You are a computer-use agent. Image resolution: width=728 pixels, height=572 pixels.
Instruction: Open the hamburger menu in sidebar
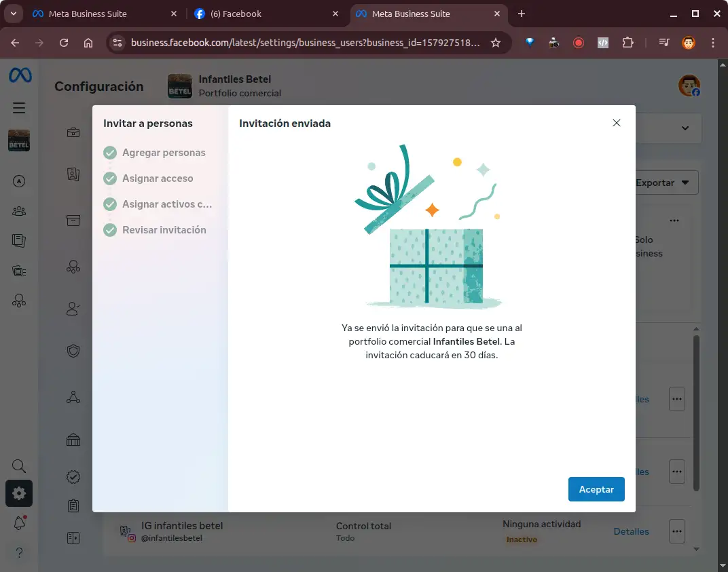pyautogui.click(x=19, y=108)
